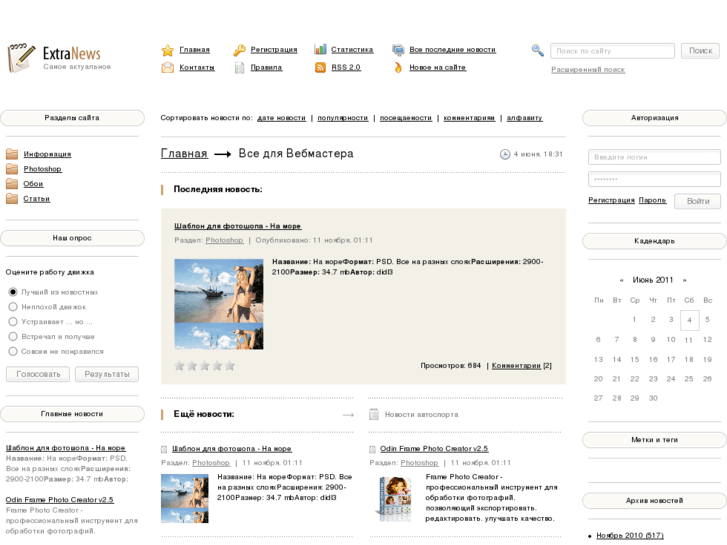Open the Контакты menu link
This screenshot has height=545, width=727.
tap(197, 68)
